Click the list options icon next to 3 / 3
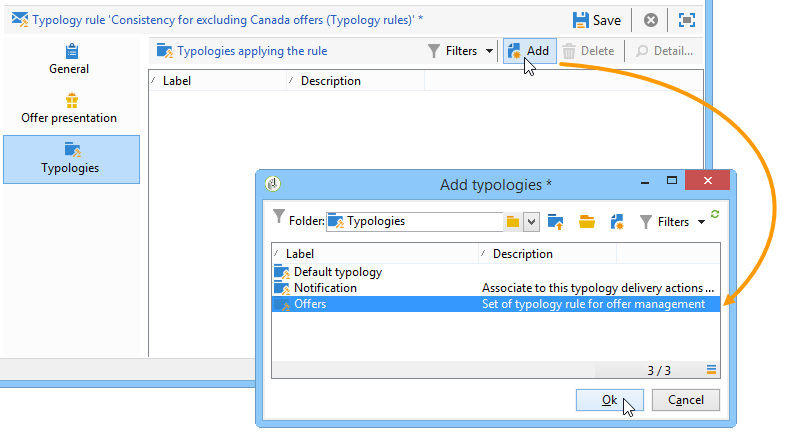This screenshot has height=436, width=812. click(712, 369)
